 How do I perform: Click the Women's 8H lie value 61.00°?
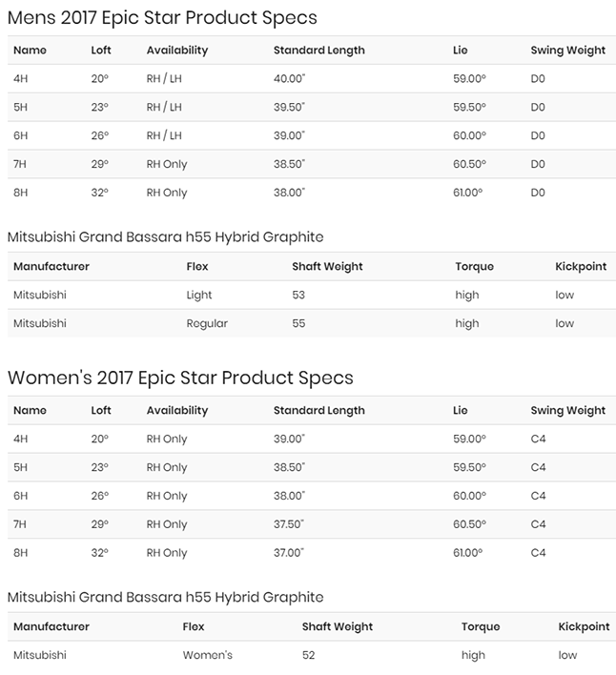click(x=467, y=552)
